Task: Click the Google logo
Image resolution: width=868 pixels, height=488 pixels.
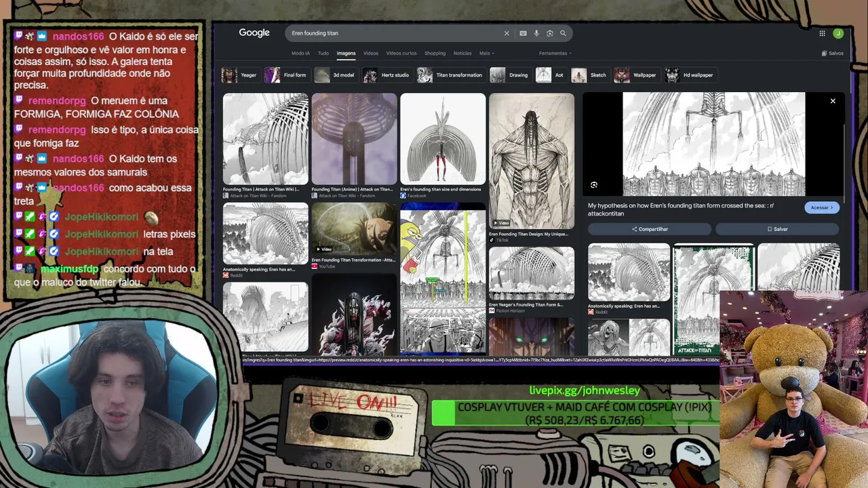Action: point(254,33)
